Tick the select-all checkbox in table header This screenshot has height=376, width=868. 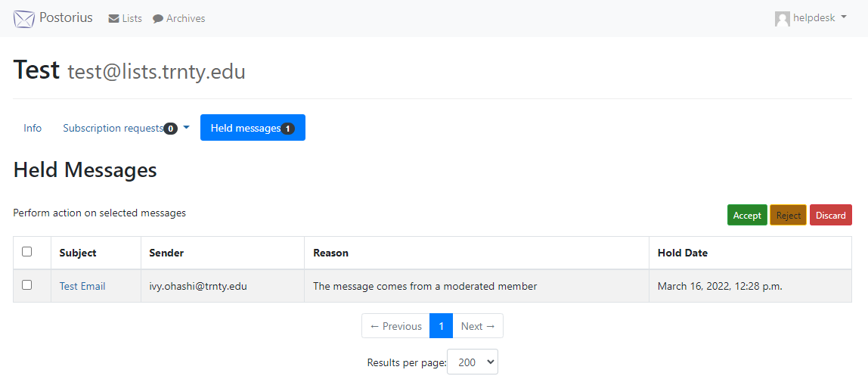point(26,252)
